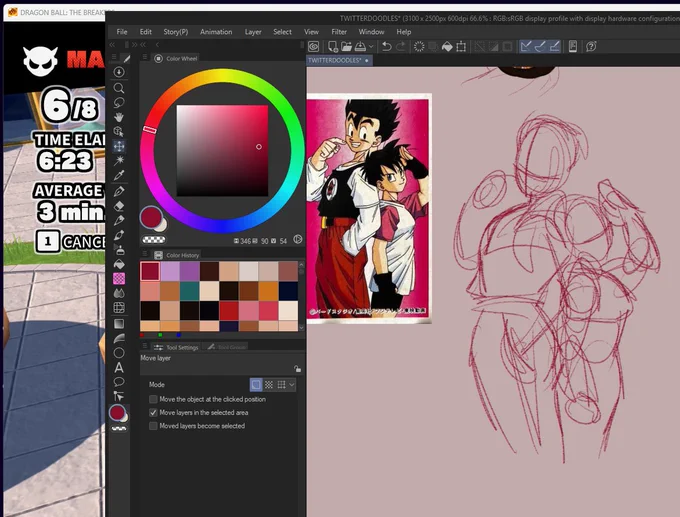Select the Balloon tool
The width and height of the screenshot is (680, 517).
119,382
